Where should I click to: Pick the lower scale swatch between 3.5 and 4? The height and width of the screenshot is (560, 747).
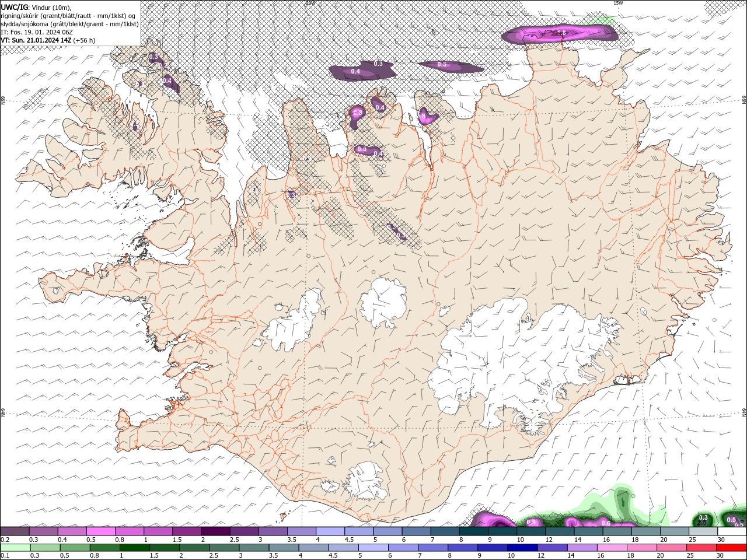pyautogui.click(x=283, y=548)
